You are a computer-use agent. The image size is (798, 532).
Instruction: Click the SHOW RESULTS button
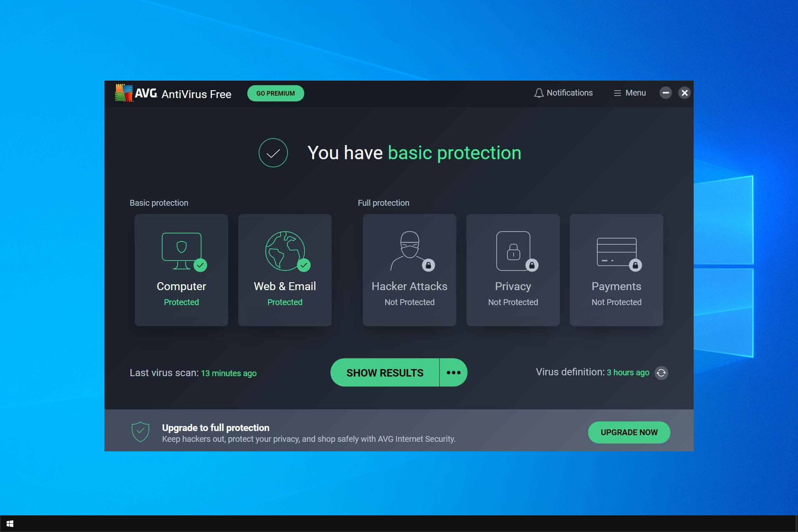pos(385,372)
